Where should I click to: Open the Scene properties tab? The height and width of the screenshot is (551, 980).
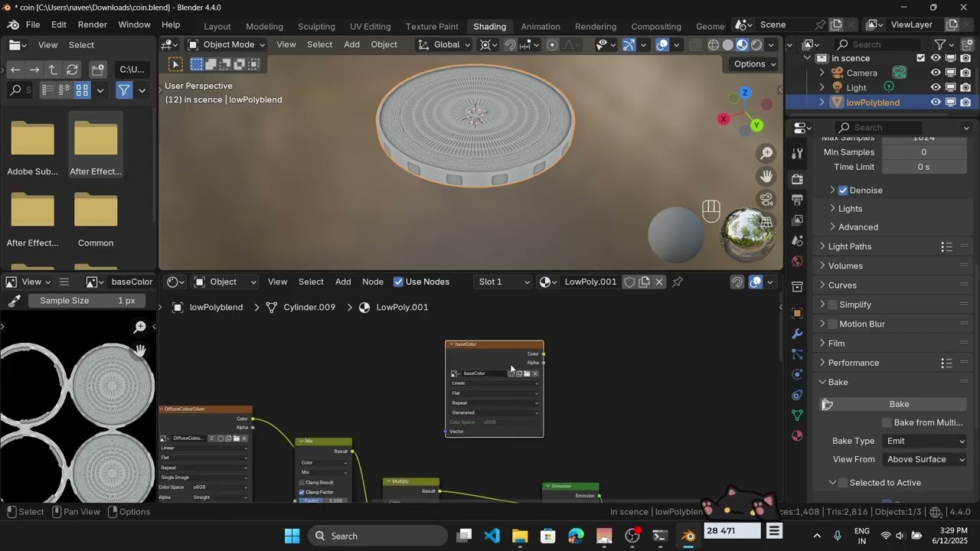(x=797, y=240)
